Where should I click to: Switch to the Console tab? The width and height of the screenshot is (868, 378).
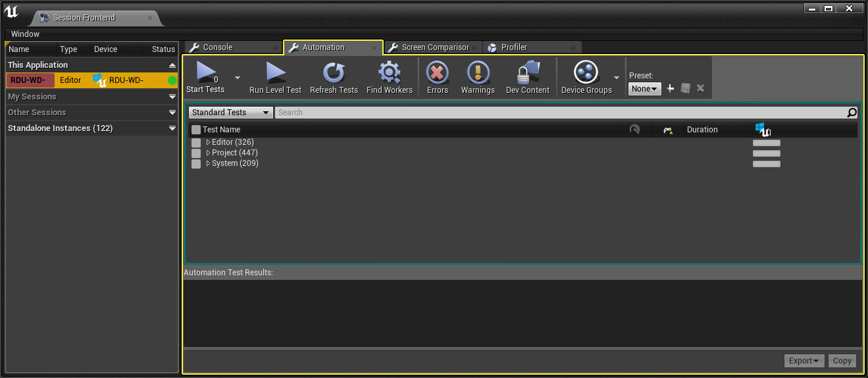[x=232, y=47]
